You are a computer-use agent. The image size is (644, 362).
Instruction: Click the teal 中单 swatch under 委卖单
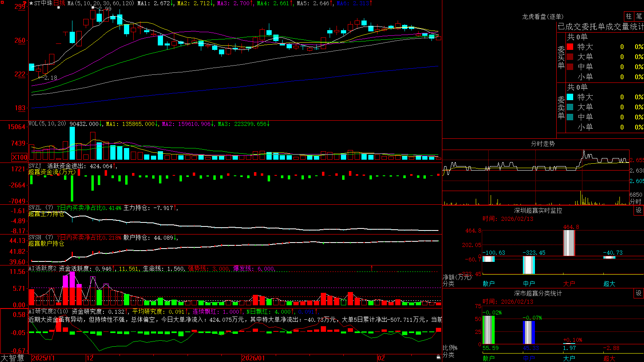click(570, 117)
